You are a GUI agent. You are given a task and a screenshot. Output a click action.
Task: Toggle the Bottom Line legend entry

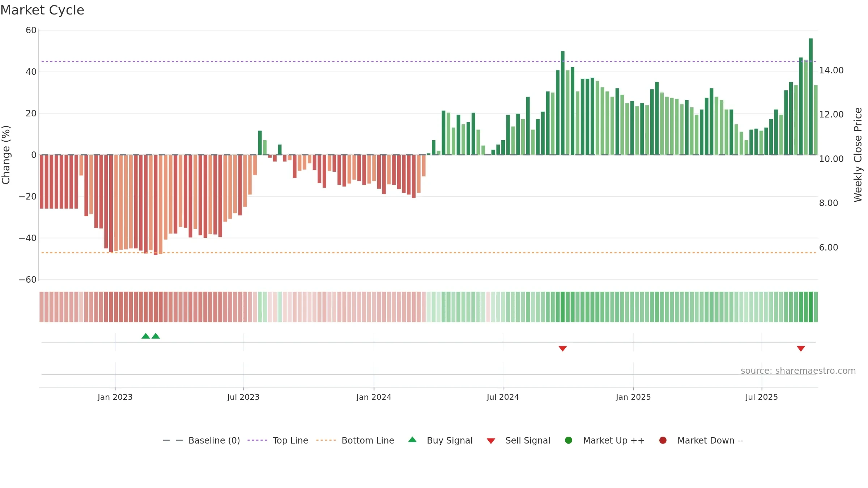tap(355, 440)
